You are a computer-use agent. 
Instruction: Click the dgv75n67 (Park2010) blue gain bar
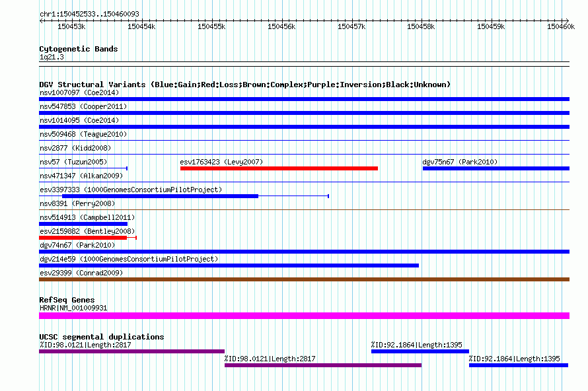tap(496, 168)
